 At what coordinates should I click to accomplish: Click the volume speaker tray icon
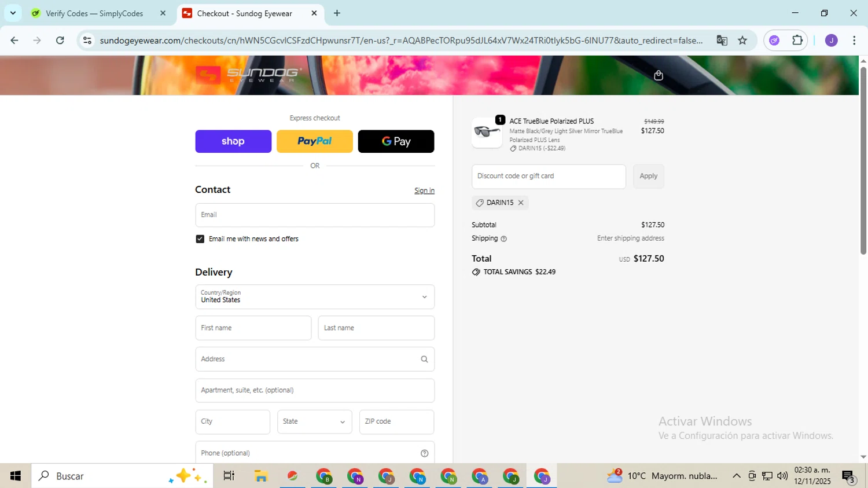click(x=782, y=476)
